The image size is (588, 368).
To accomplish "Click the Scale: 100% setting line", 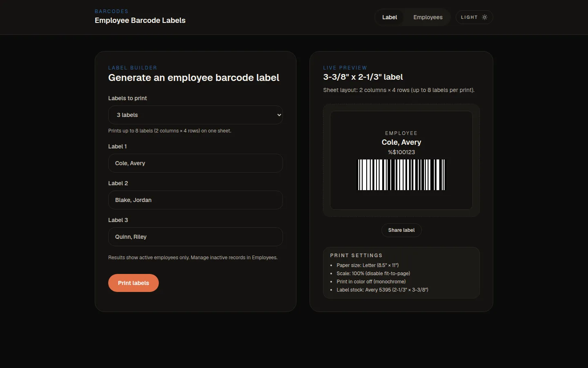I will coord(373,274).
